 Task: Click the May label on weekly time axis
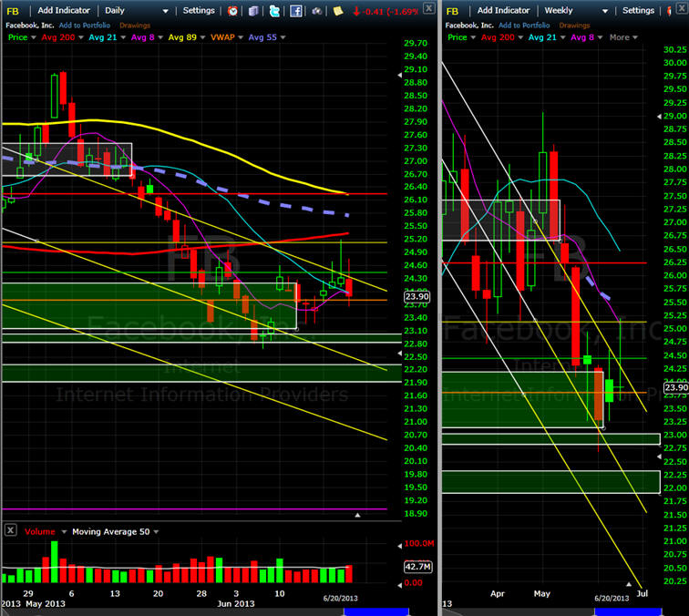click(x=541, y=593)
